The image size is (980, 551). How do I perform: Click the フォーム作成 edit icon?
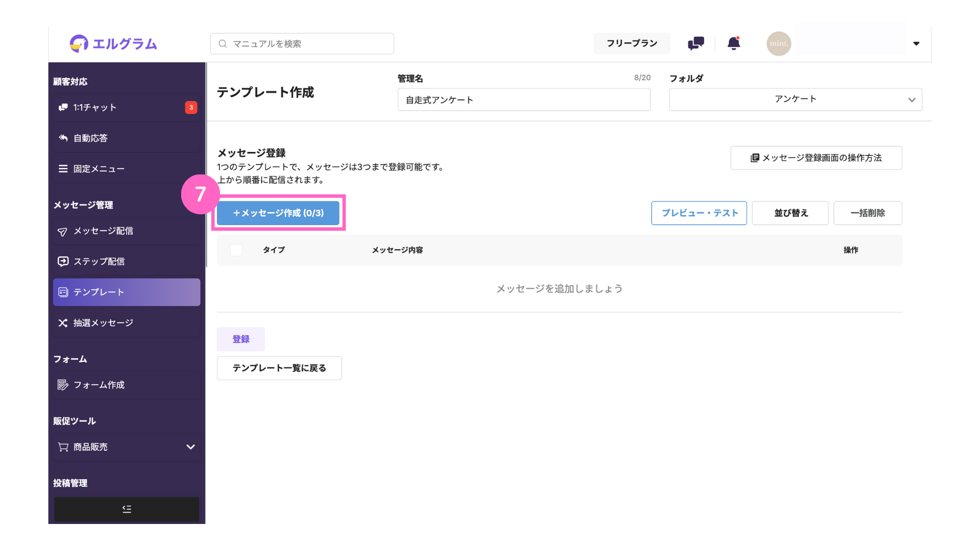pos(63,385)
